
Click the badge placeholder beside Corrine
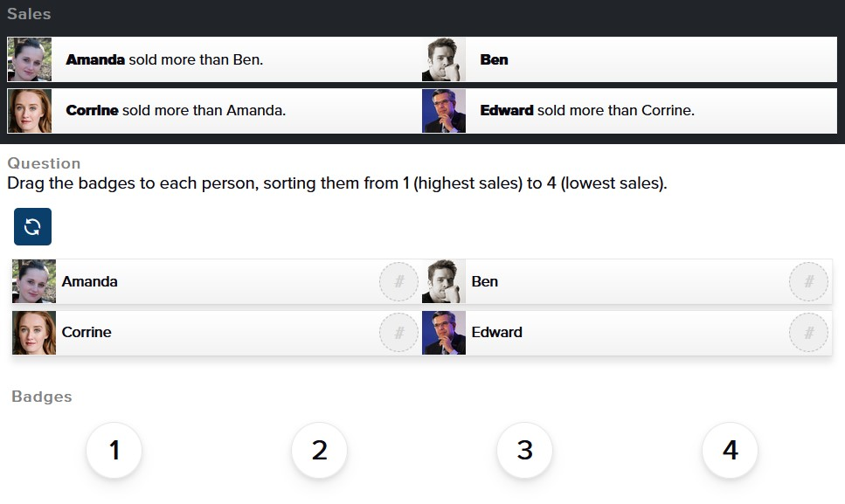pyautogui.click(x=398, y=332)
